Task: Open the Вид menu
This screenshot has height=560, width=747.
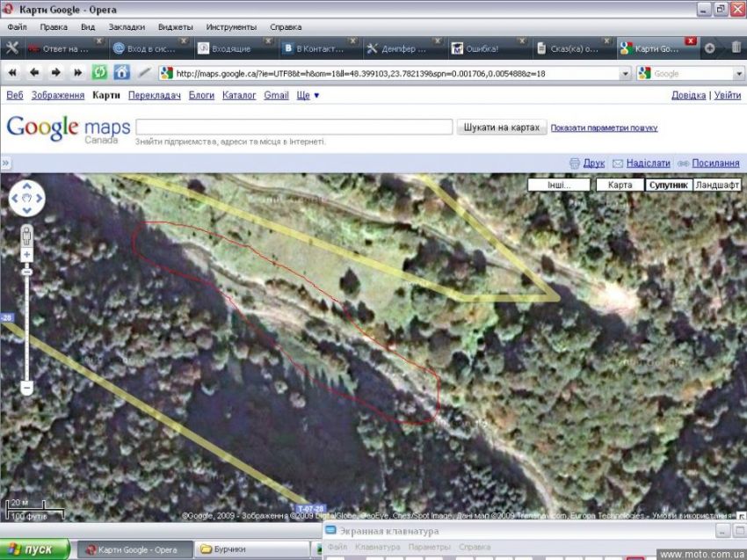Action: pos(88,27)
